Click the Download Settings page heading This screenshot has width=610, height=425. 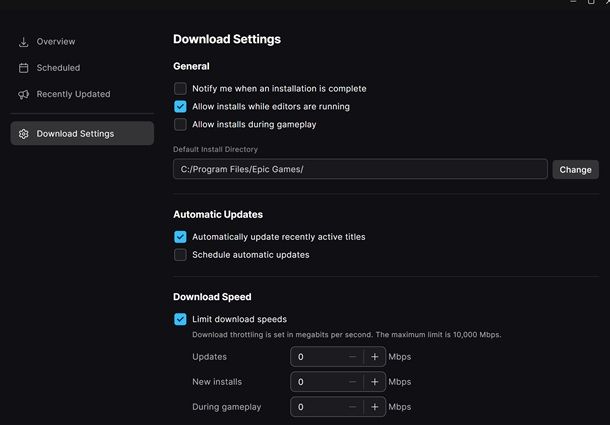pos(227,39)
